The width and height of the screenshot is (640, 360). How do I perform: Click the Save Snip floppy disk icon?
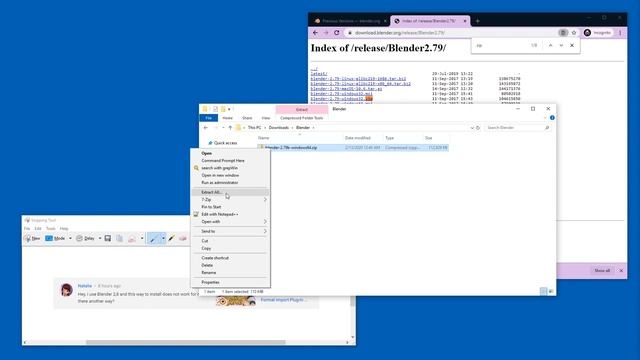(x=108, y=238)
